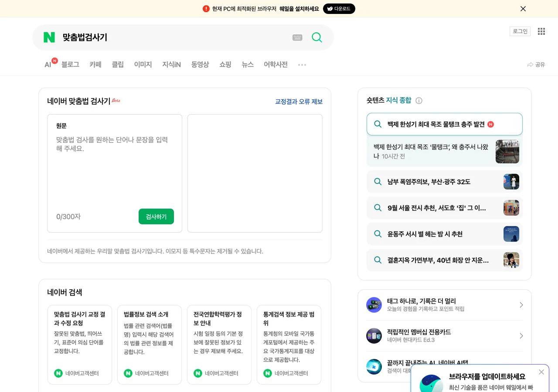Viewport: 558px width, 392px height.
Task: Expand the 적립적인 멤버십 전용카드 chevron
Action: [521, 336]
